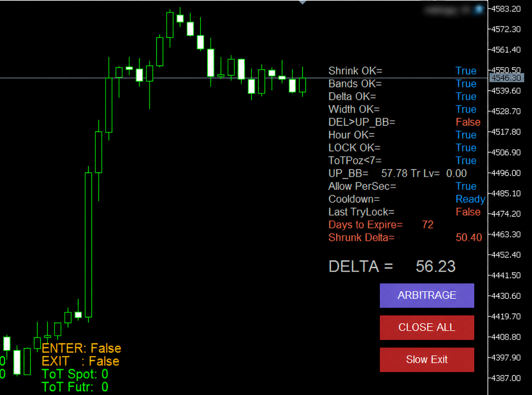Viewport: 532px width, 395px height.
Task: Select the 4463.30 price axis label
Action: click(506, 234)
